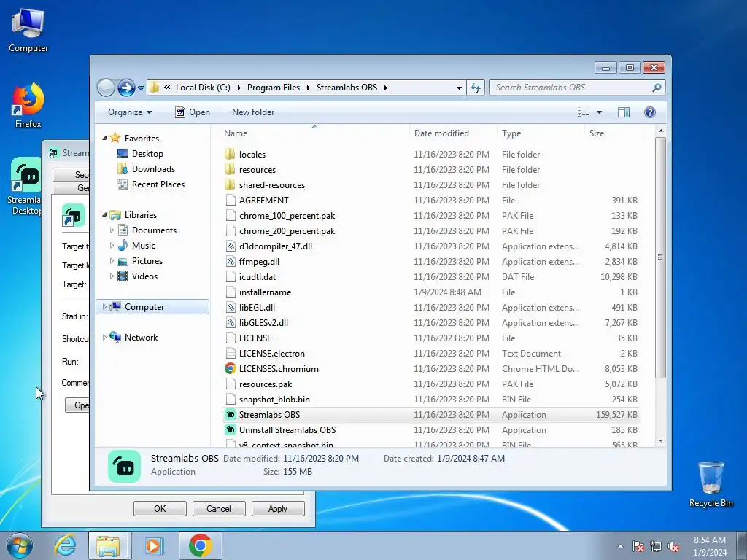This screenshot has height=560, width=747.
Task: Expand the Network node
Action: coord(104,338)
